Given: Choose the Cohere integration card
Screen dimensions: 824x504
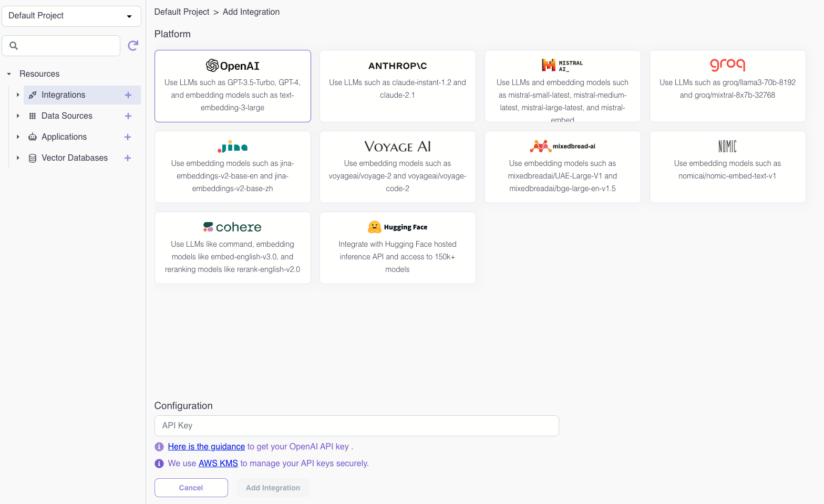Looking at the screenshot, I should click(x=232, y=248).
